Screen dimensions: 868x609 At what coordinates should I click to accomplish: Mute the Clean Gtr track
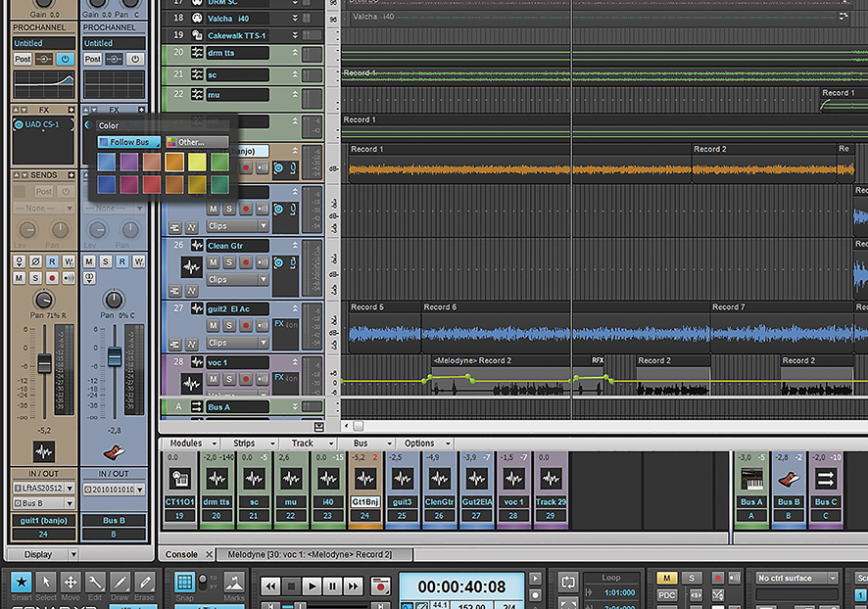[x=214, y=262]
